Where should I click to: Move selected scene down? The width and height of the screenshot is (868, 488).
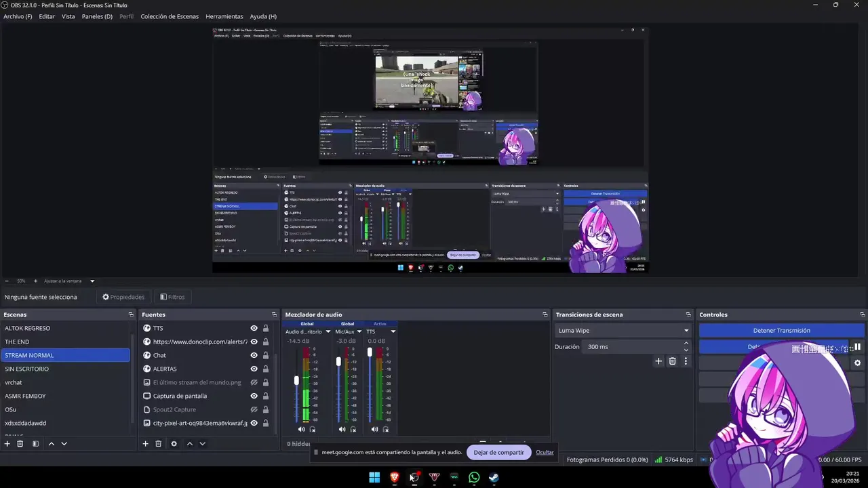coord(64,444)
